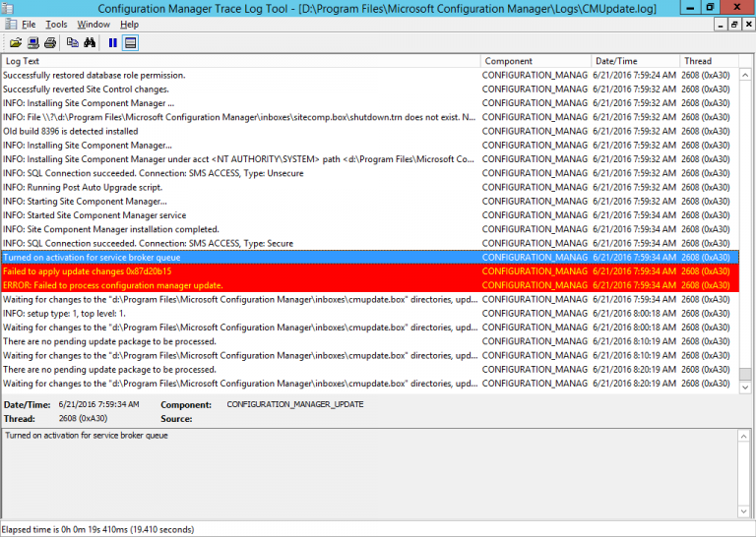The width and height of the screenshot is (756, 537).
Task: Click the Print toolbar icon
Action: [49, 42]
